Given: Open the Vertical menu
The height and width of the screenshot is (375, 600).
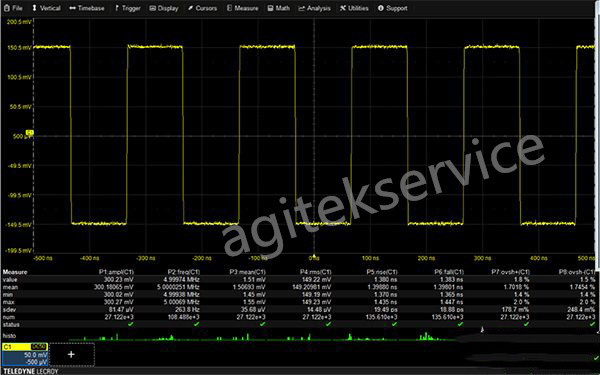Looking at the screenshot, I should tap(46, 8).
